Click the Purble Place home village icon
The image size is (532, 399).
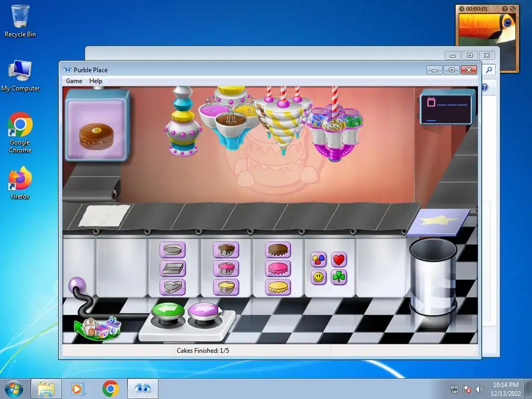coord(98,328)
